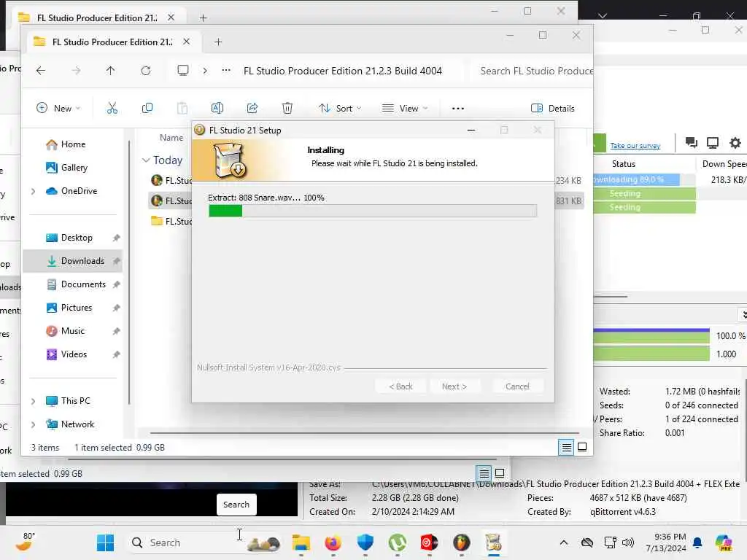Open the volume control in system tray
747x560 pixels.
tap(628, 542)
